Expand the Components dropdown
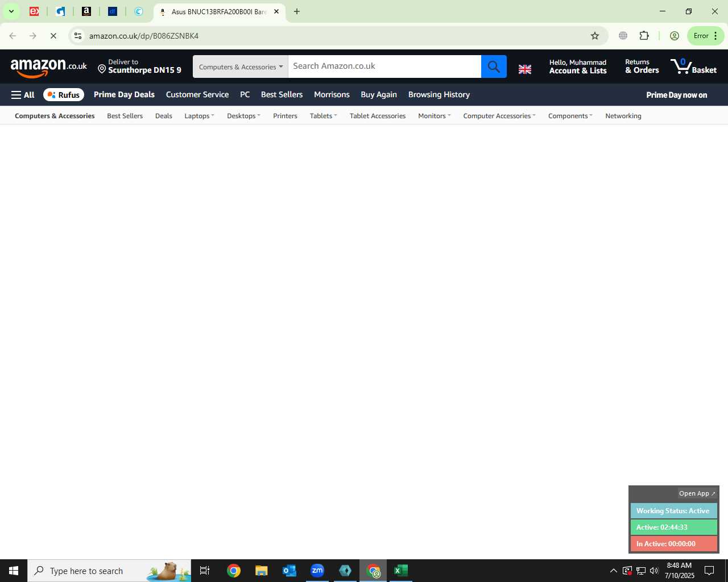 [x=570, y=116]
